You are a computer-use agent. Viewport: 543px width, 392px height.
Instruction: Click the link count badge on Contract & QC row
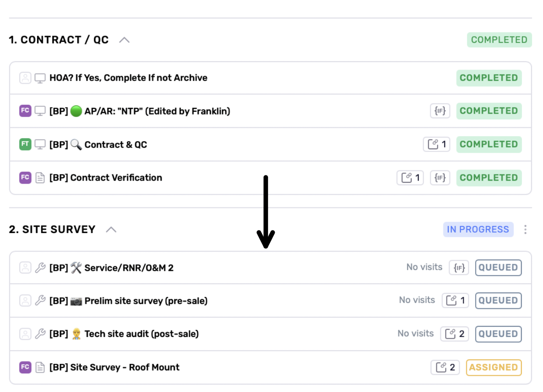click(x=436, y=144)
